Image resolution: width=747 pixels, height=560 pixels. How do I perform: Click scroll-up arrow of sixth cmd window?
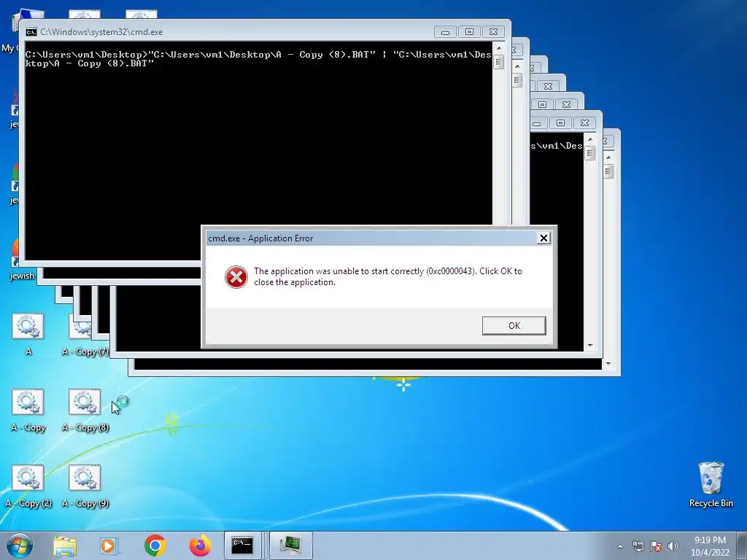(x=590, y=139)
